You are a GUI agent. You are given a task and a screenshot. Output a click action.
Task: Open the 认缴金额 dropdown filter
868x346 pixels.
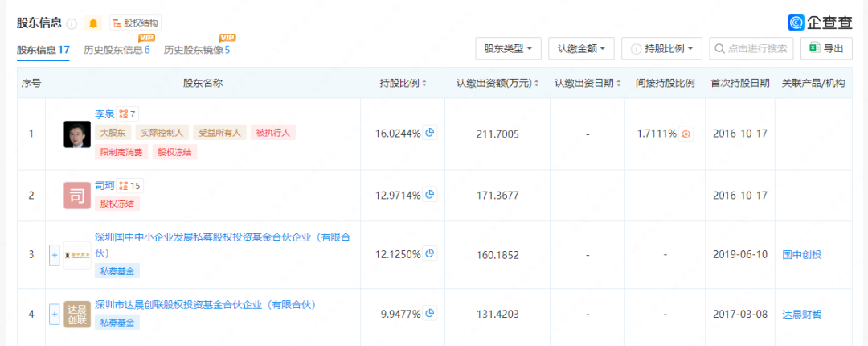[x=582, y=49]
